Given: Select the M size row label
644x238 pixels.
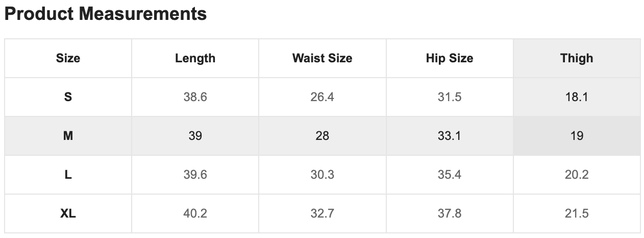Looking at the screenshot, I should click(68, 136).
